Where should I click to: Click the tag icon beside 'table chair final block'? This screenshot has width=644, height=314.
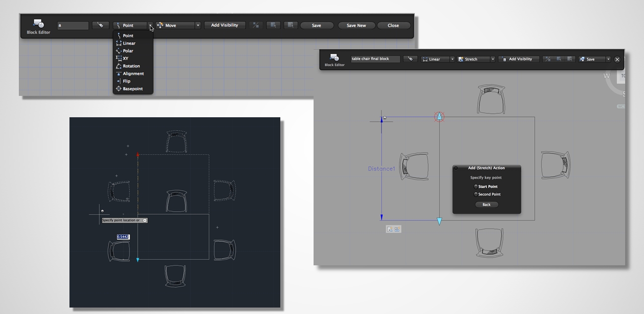pos(410,59)
